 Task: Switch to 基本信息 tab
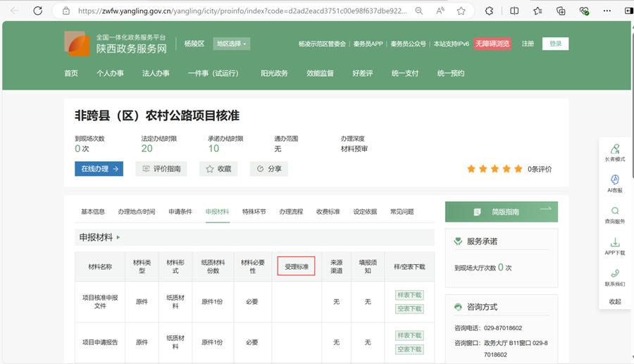click(93, 212)
